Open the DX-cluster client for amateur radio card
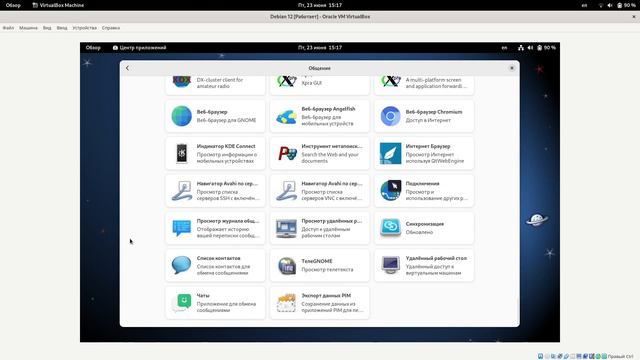The image size is (640, 360). (215, 85)
